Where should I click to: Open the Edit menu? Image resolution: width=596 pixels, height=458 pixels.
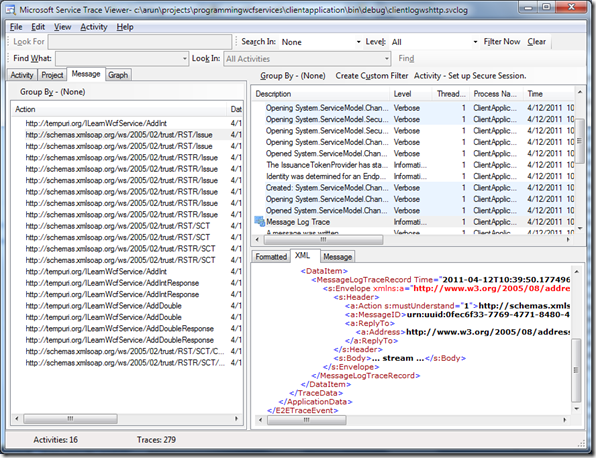38,27
